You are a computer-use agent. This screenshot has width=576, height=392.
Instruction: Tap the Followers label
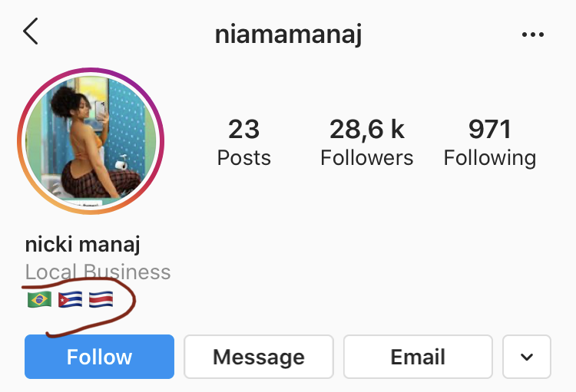coord(366,158)
